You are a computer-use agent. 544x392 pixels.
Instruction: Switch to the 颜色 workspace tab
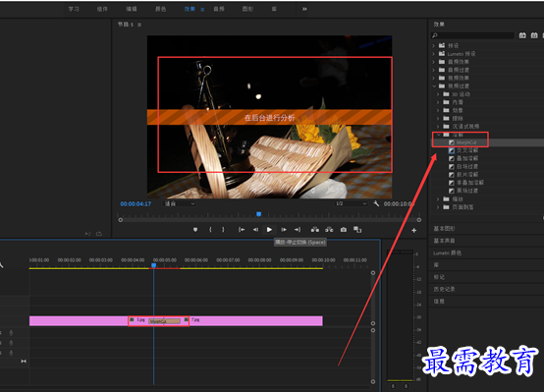click(161, 9)
